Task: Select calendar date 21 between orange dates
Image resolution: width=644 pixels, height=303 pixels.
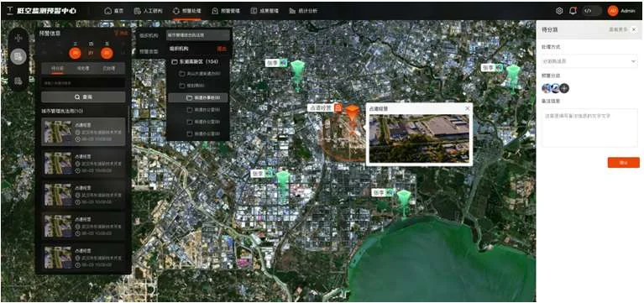Action: point(91,53)
